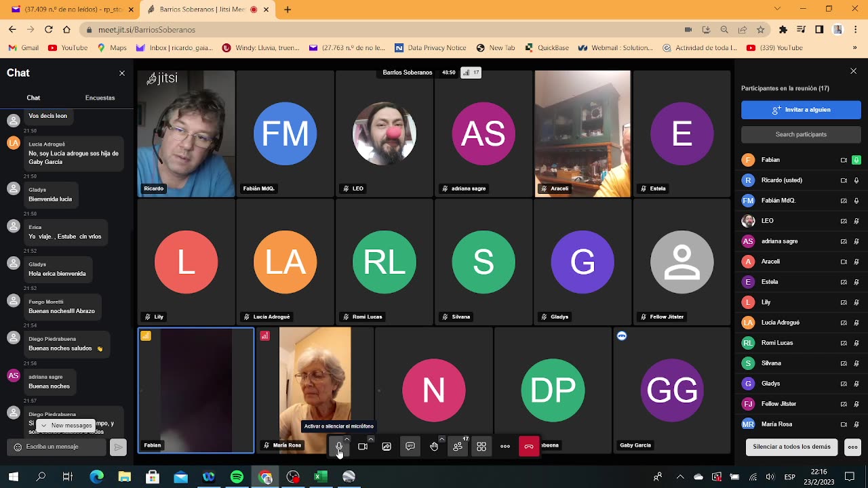Click Fabian's highlighted video tile
Screen dimensions: 868x488
tap(196, 390)
